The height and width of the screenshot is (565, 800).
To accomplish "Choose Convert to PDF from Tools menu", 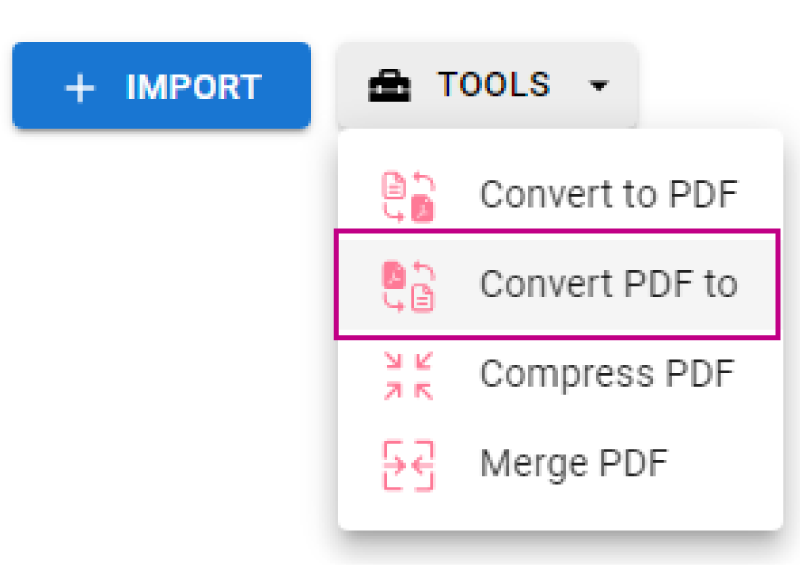I will pyautogui.click(x=608, y=195).
